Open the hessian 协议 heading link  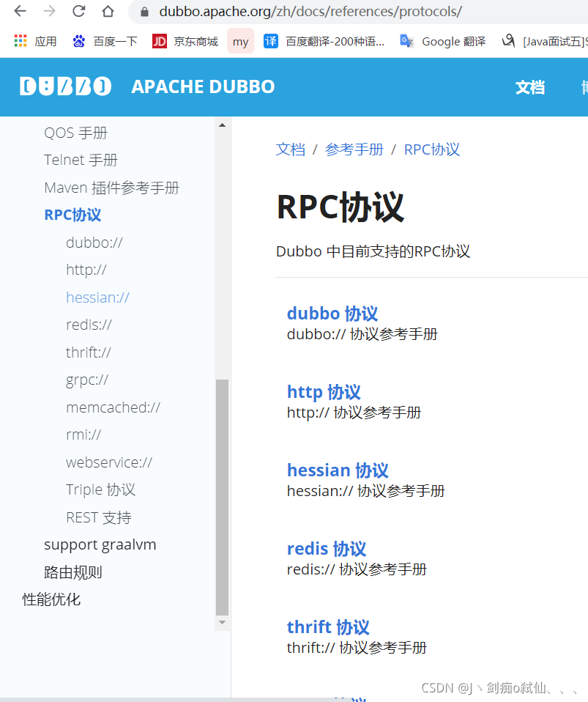pyautogui.click(x=338, y=470)
